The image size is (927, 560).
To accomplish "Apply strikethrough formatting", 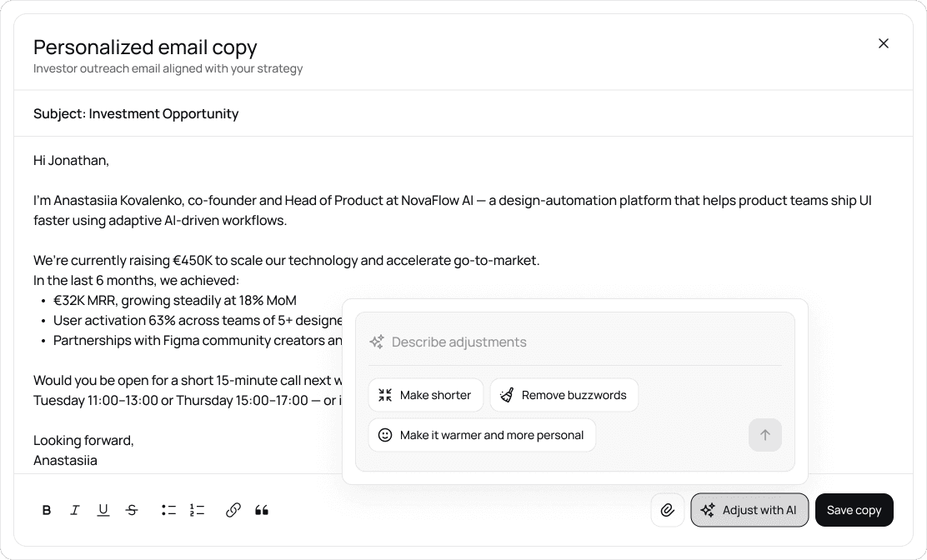I will (x=132, y=510).
